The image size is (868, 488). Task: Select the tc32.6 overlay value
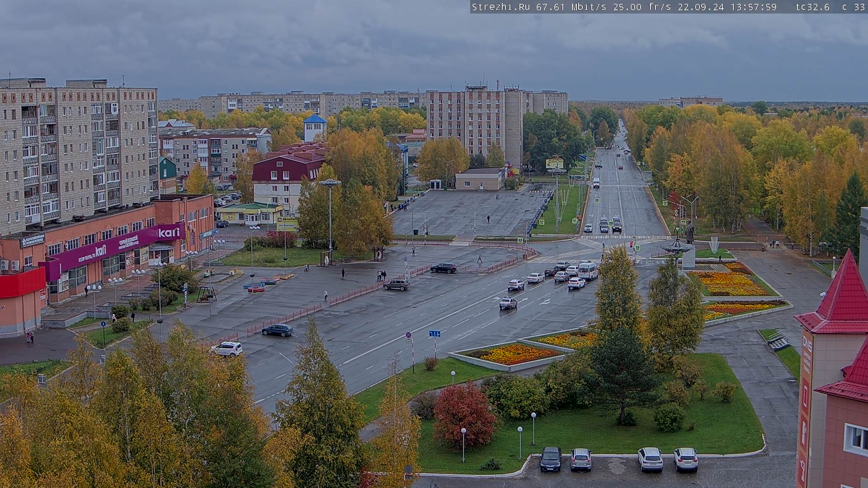pyautogui.click(x=812, y=7)
